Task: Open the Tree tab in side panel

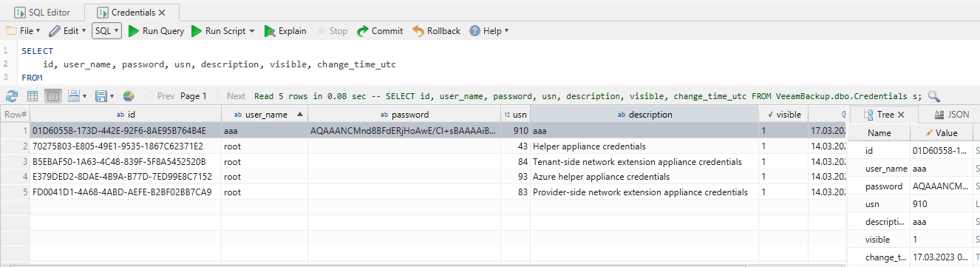Action: point(884,115)
